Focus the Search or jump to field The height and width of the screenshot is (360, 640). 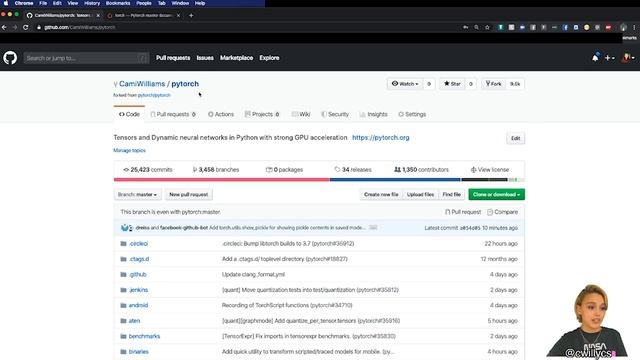86,58
